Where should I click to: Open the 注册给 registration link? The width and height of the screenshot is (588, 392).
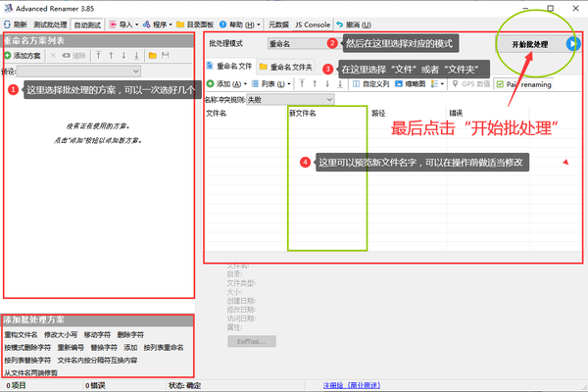[x=352, y=385]
